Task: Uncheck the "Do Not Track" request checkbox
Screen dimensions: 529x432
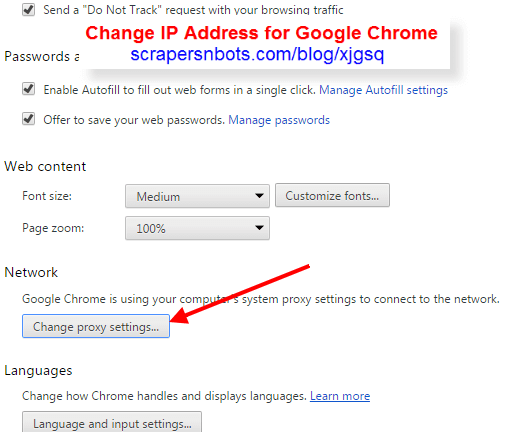Action: (x=28, y=9)
